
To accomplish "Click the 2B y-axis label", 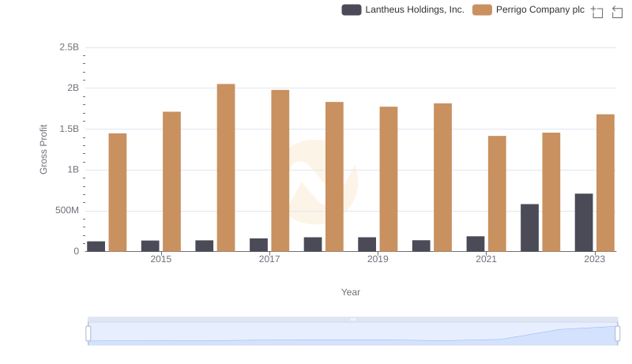I will coord(73,88).
